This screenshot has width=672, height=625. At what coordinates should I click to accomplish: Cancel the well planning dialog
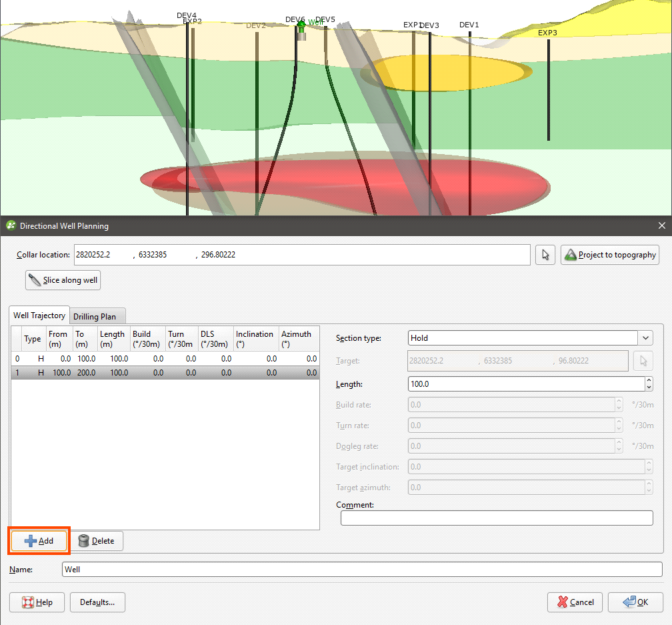pyautogui.click(x=575, y=602)
